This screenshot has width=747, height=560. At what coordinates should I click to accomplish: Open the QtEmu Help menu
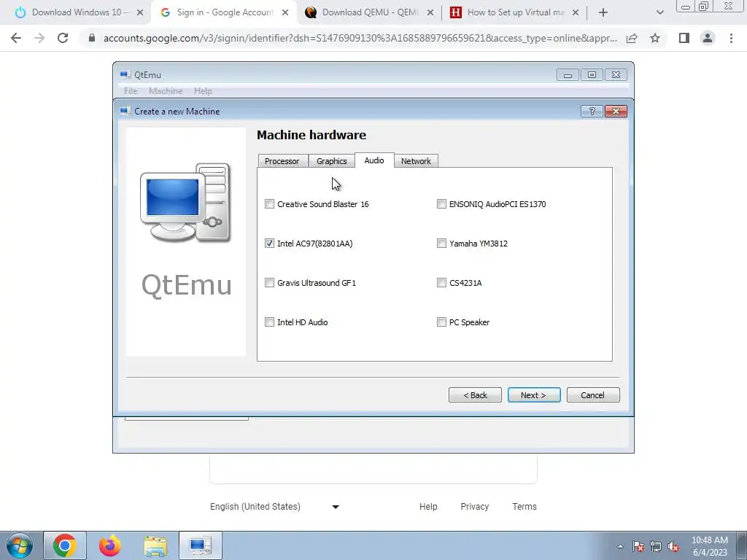coord(203,91)
